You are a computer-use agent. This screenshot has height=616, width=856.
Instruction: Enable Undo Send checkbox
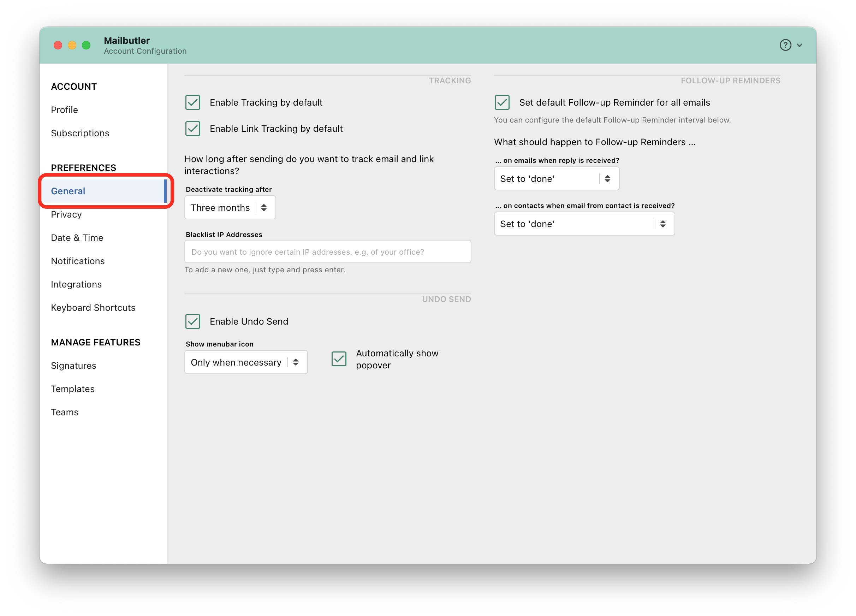(x=194, y=322)
